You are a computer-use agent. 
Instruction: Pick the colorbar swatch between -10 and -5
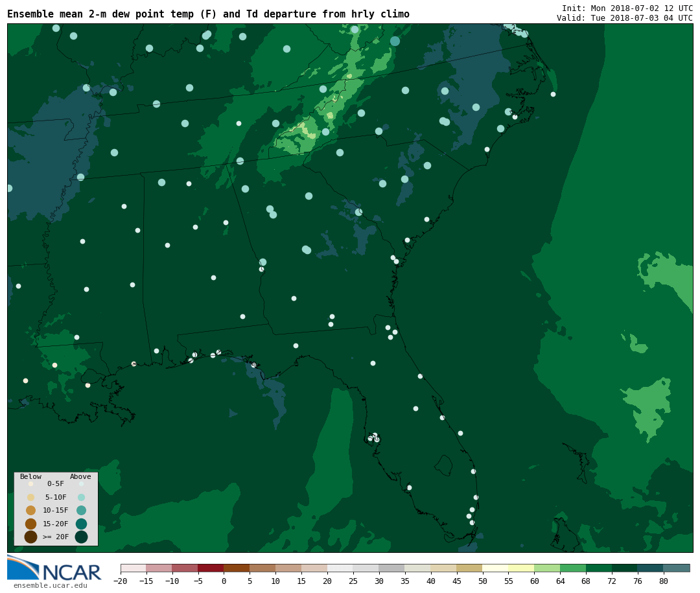point(185,568)
